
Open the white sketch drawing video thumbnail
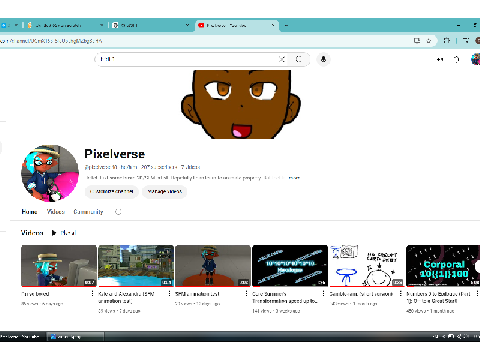pyautogui.click(x=367, y=266)
